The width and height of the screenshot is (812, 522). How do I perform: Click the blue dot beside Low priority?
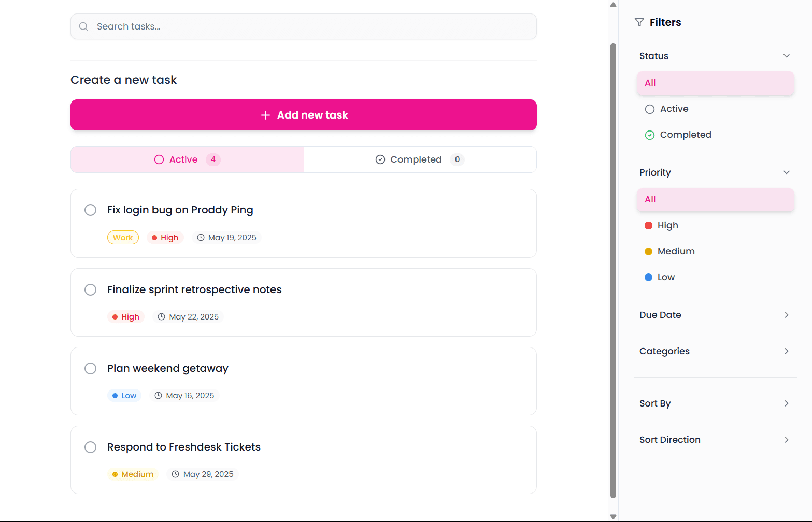coord(649,277)
